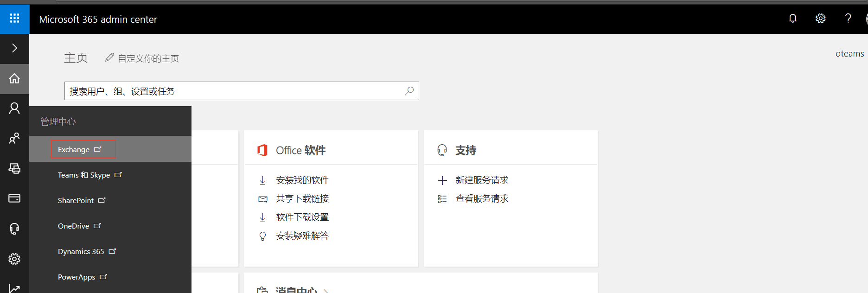The width and height of the screenshot is (868, 293).
Task: Click the list icon beside 查看服务请求
Action: (442, 199)
